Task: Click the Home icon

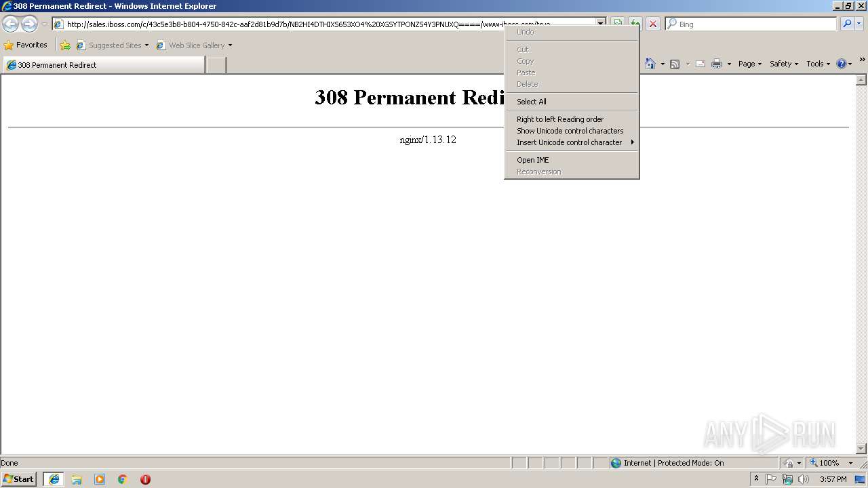Action: tap(650, 64)
